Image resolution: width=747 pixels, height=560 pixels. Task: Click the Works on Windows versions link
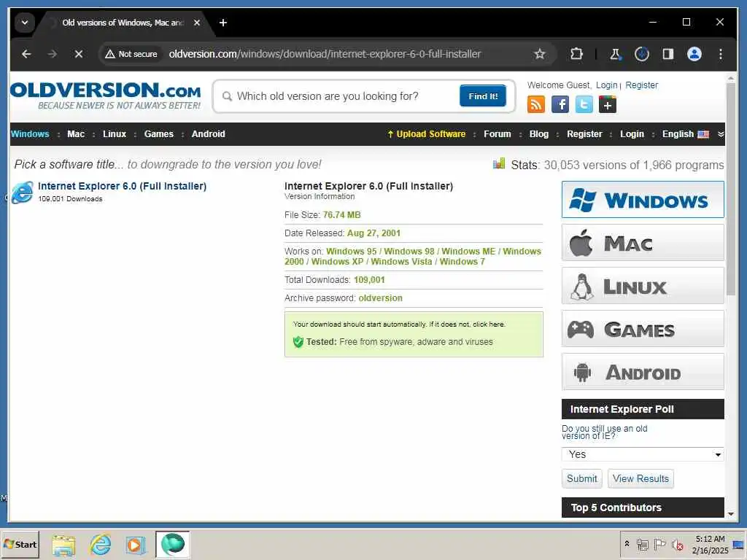tap(413, 256)
